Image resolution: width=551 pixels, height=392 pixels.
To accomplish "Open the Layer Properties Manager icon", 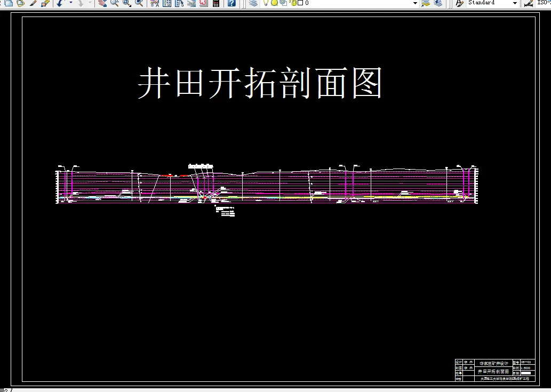I will (253, 3).
